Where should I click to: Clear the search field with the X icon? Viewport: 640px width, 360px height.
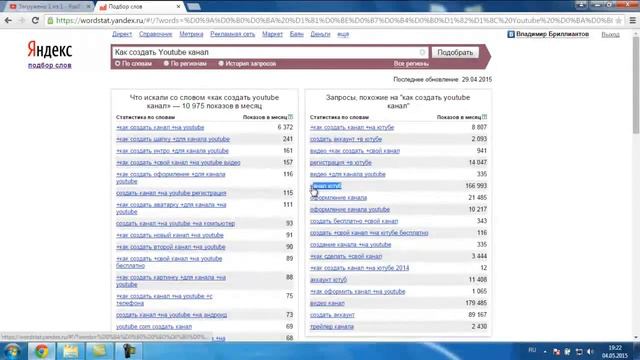coord(422,52)
